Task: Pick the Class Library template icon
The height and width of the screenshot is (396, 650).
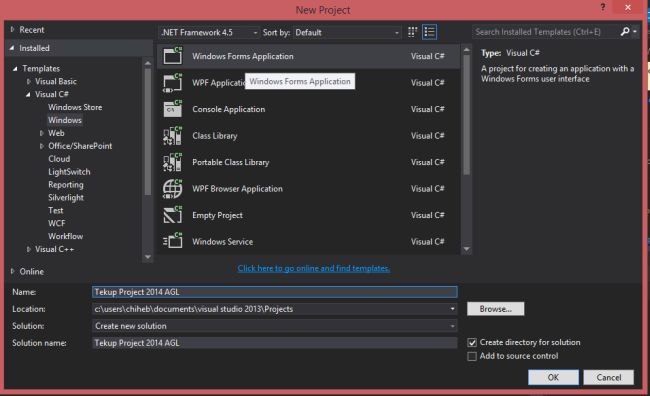Action: (172, 136)
